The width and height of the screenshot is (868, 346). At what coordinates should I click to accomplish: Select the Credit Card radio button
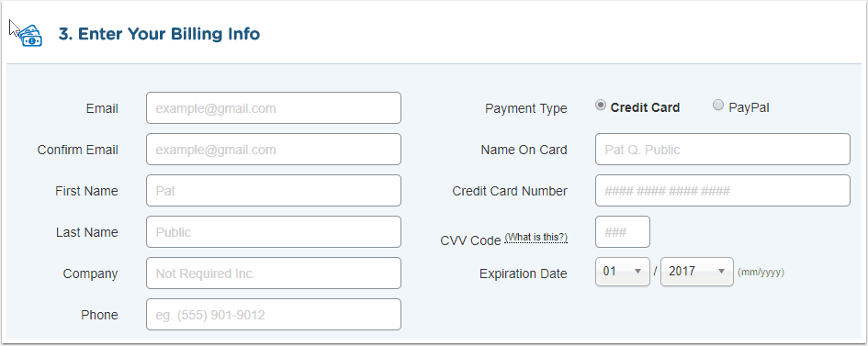601,105
